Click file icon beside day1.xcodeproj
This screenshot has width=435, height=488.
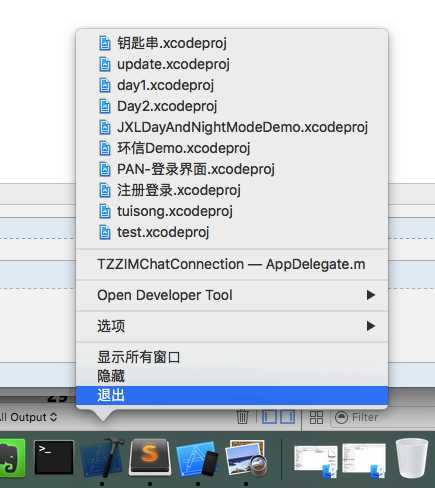pyautogui.click(x=104, y=85)
